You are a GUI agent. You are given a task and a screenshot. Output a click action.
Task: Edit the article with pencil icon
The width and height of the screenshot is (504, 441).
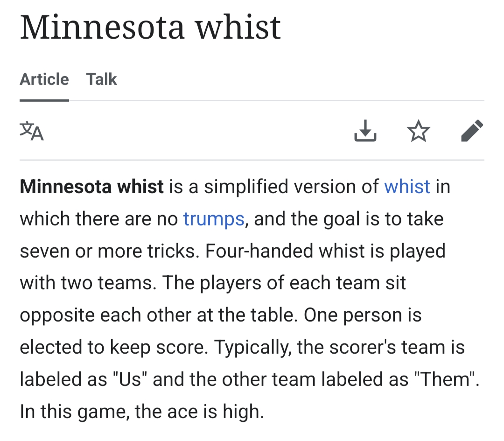tap(472, 131)
